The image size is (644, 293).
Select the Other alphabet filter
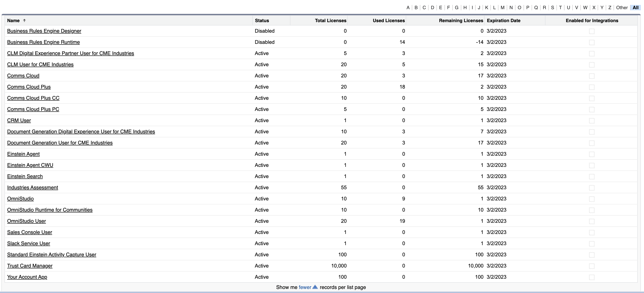pyautogui.click(x=622, y=8)
